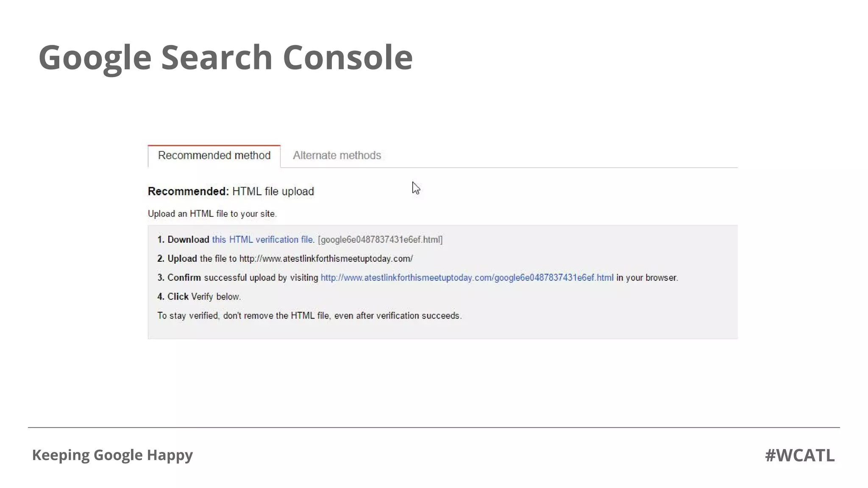Click the #WCATL hashtag in footer
The image size is (868, 488).
point(800,455)
